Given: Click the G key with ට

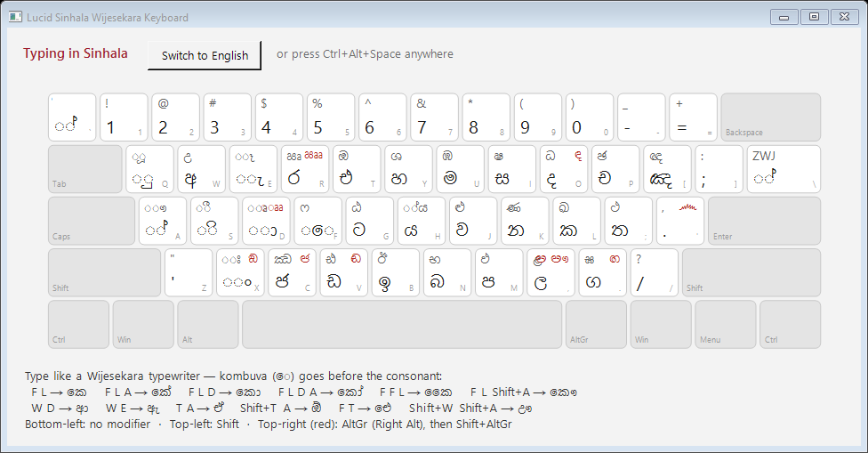Looking at the screenshot, I should point(370,221).
